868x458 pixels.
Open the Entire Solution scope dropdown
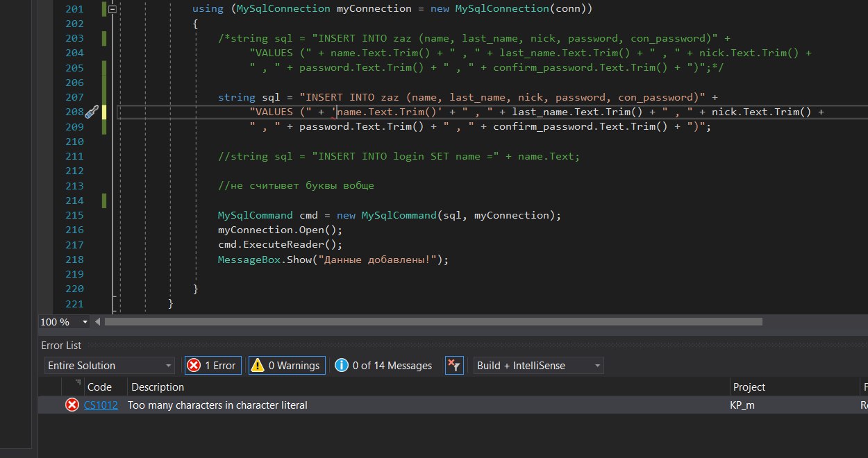coord(110,366)
